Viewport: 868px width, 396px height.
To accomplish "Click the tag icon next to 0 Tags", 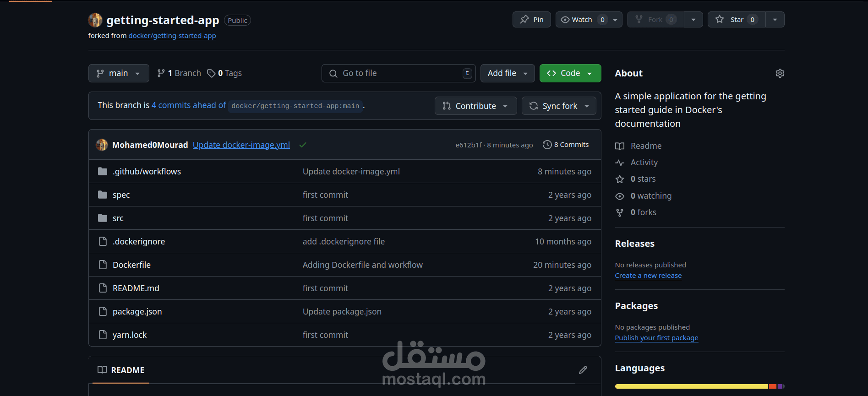I will [211, 73].
